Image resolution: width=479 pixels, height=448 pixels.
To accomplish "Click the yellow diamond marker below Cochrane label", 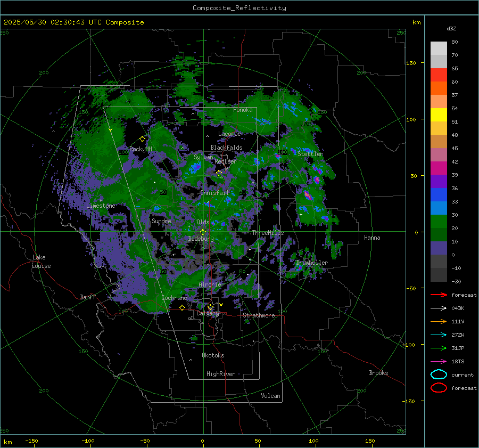I will pos(182,307).
